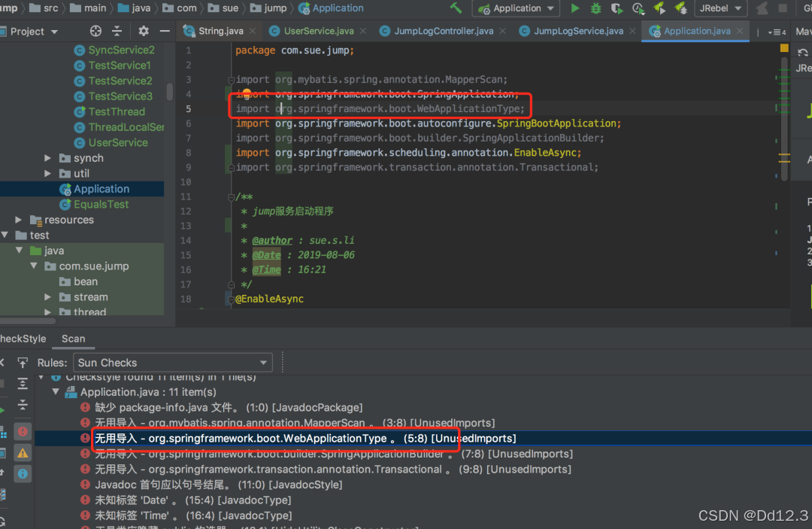Open the Scan tab in CheckStyle panel

(73, 339)
